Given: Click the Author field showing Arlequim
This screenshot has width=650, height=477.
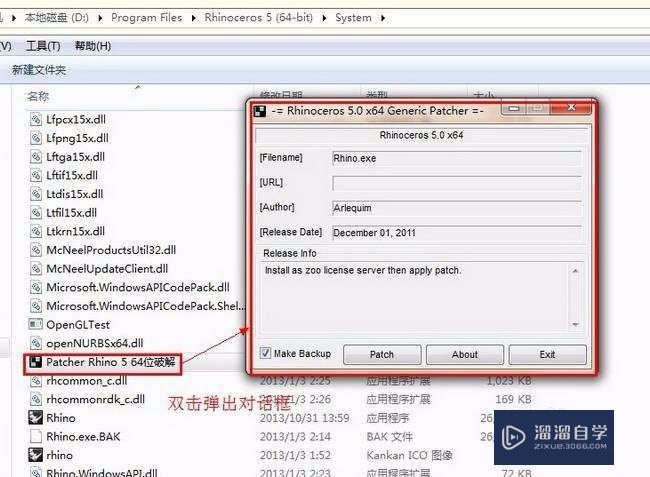Looking at the screenshot, I should [x=456, y=208].
